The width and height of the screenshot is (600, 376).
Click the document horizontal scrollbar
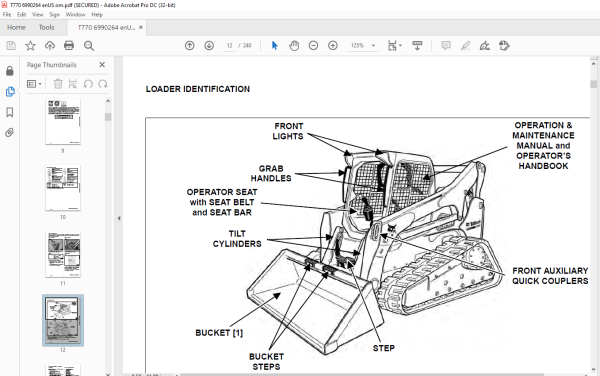click(x=362, y=374)
